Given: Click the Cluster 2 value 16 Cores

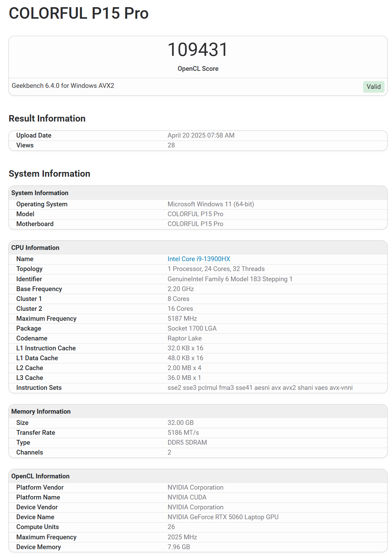Looking at the screenshot, I should click(x=180, y=309).
